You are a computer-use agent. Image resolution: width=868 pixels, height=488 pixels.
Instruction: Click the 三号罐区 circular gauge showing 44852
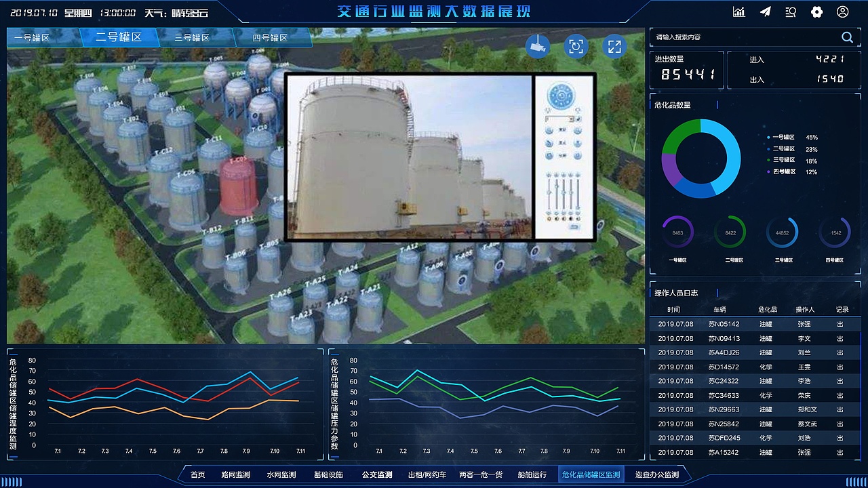coord(782,232)
